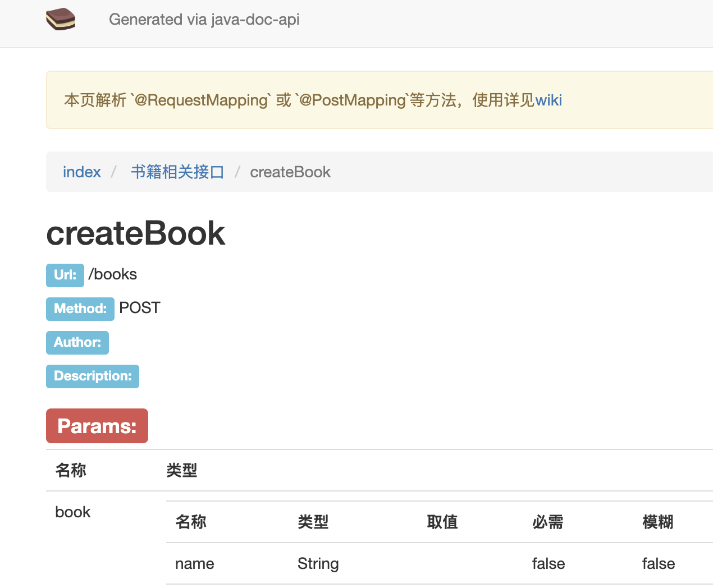Toggle the false value under 模糊 column

coord(658,563)
